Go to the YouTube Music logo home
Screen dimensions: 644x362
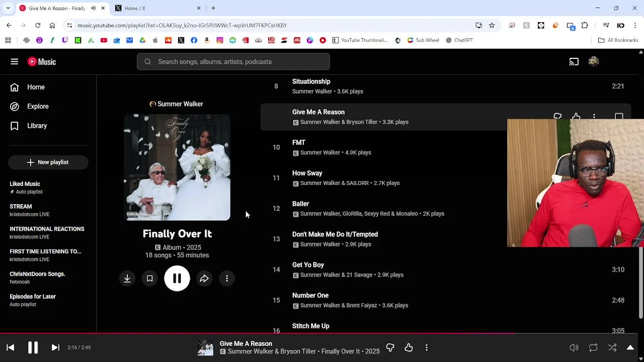pos(42,62)
